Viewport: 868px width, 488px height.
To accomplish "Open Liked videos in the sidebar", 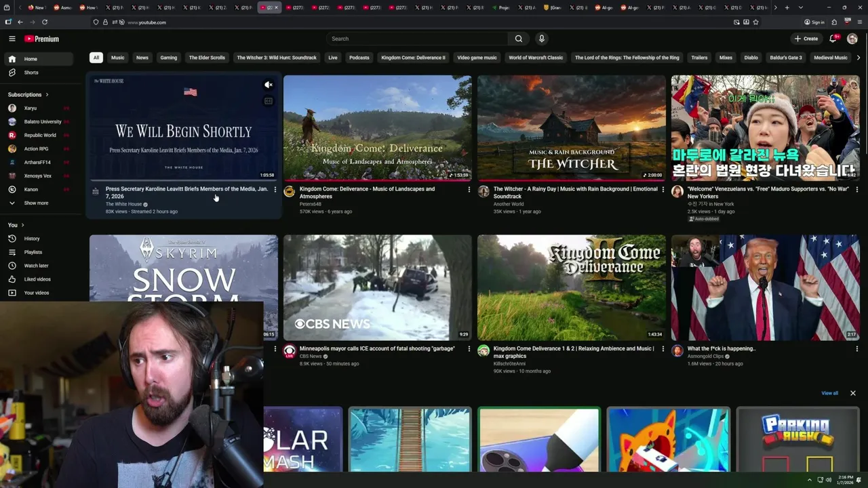I will [x=37, y=279].
